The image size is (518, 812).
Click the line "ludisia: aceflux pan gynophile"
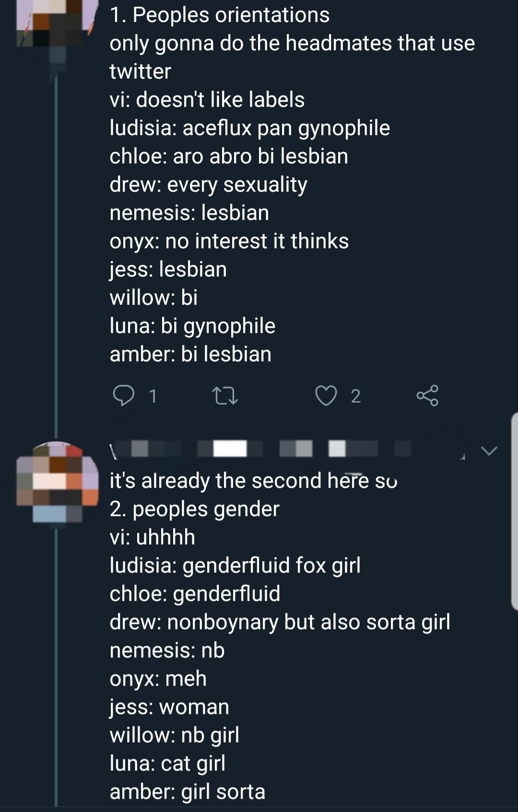249,128
